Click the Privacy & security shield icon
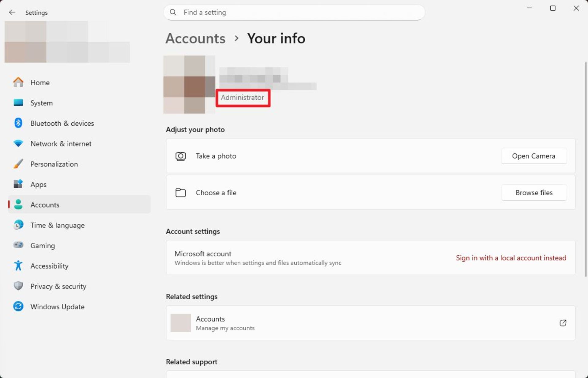588x378 pixels. point(18,286)
